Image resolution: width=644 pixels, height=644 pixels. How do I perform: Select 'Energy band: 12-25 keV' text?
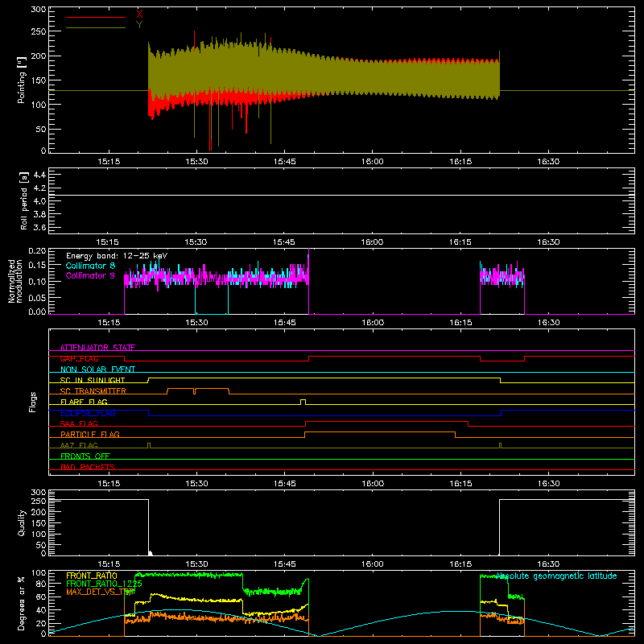tap(117, 256)
